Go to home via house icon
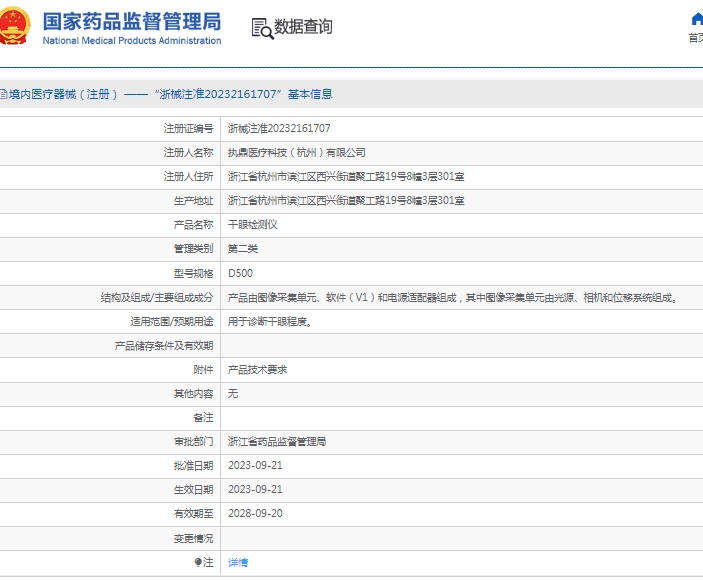The height and width of the screenshot is (581, 703). tap(697, 19)
